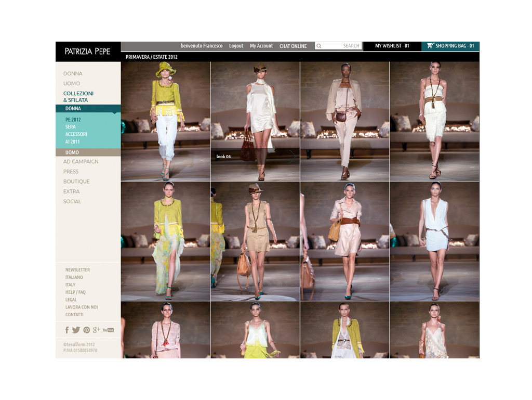The width and height of the screenshot is (532, 400).
Task: Click benvenuto Francesco greeting
Action: tap(202, 46)
